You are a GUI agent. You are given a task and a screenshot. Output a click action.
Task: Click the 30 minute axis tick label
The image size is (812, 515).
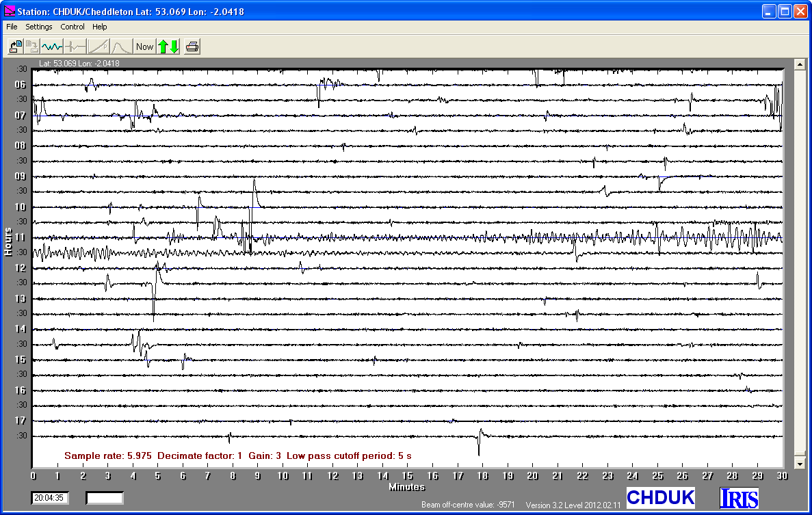click(782, 475)
